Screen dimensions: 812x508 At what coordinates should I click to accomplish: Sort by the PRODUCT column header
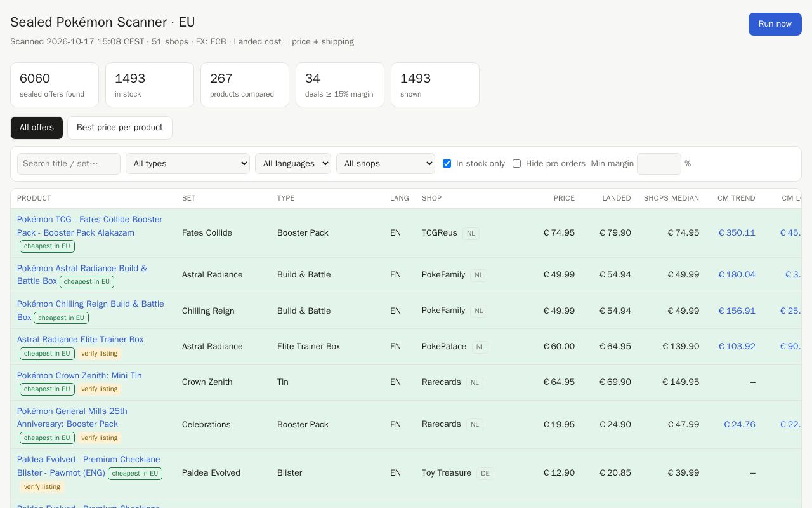click(x=34, y=199)
